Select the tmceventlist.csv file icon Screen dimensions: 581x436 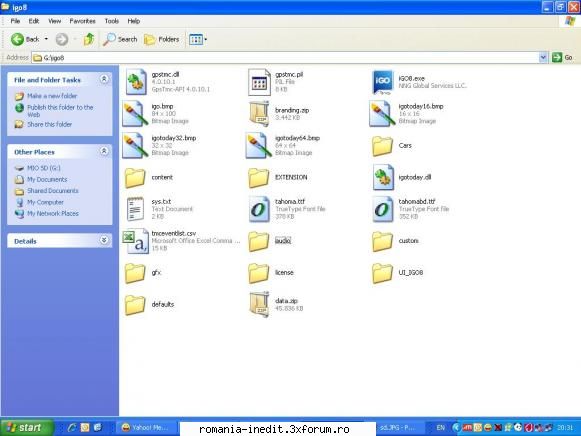click(136, 241)
